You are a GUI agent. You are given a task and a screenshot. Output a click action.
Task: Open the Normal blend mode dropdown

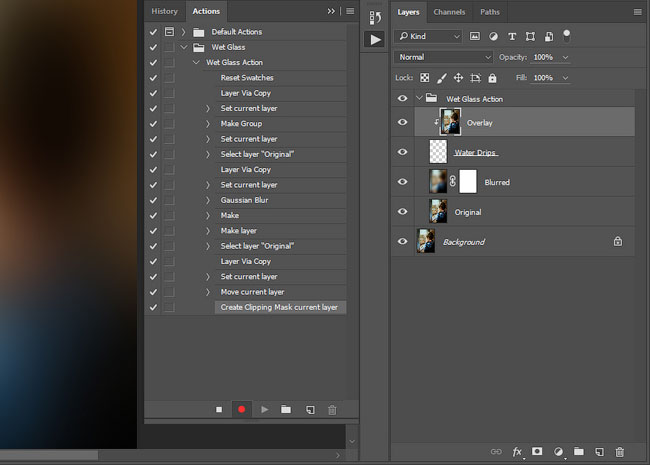444,57
